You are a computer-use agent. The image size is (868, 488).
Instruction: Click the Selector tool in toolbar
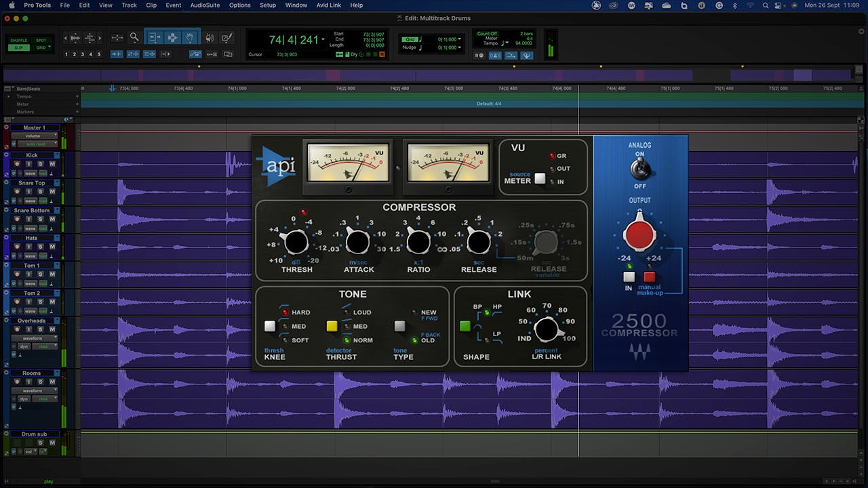point(172,38)
